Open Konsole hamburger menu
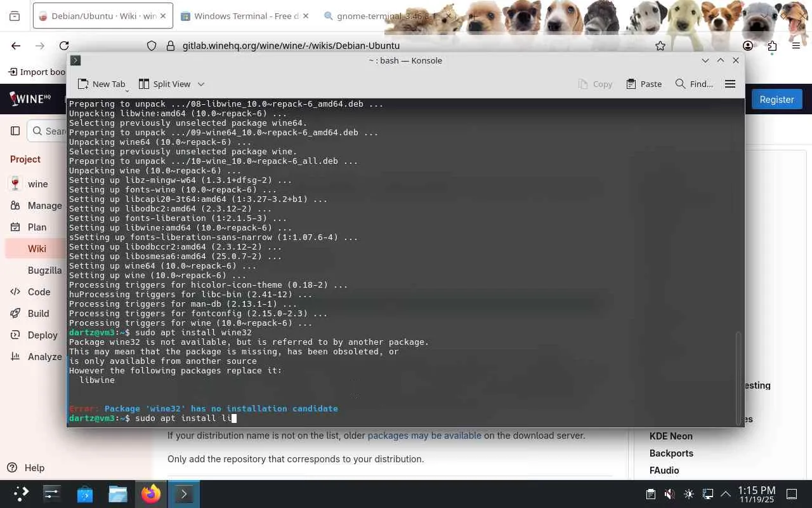 click(730, 84)
